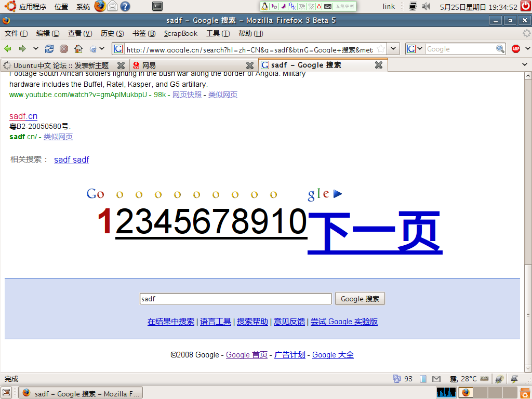Open the 在结果中搜索 link

[171, 321]
